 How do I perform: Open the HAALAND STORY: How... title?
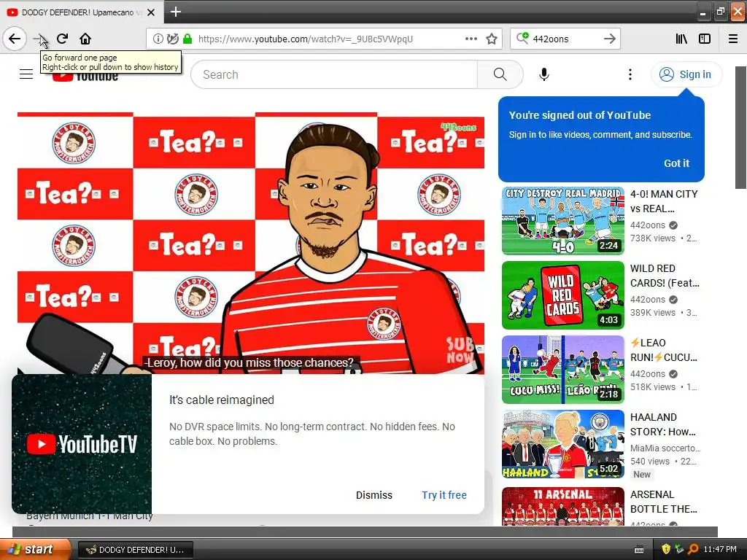click(x=663, y=424)
